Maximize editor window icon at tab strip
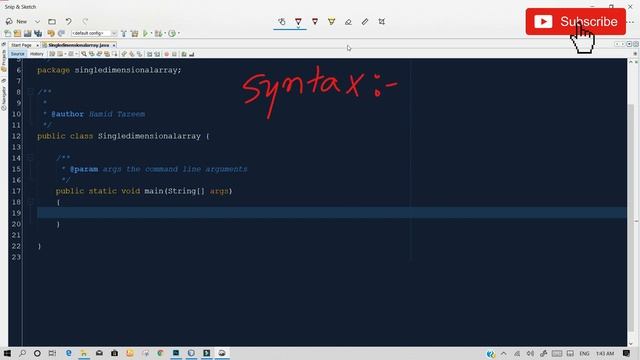This screenshot has height=360, width=640. click(x=636, y=44)
